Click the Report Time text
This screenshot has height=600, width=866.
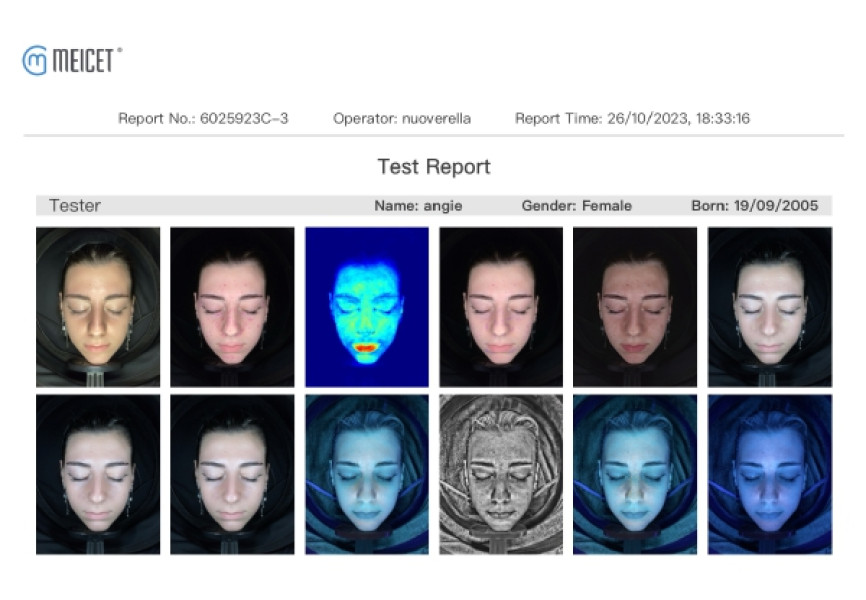632,118
